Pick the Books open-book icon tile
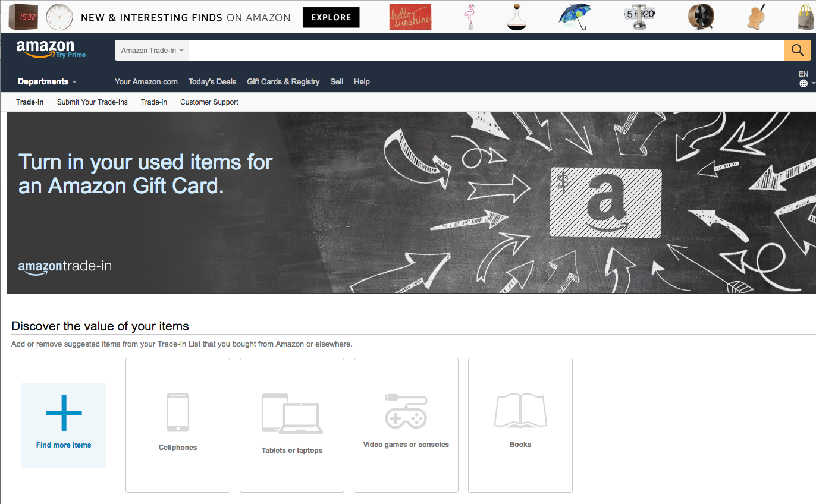The height and width of the screenshot is (504, 816). [x=520, y=425]
